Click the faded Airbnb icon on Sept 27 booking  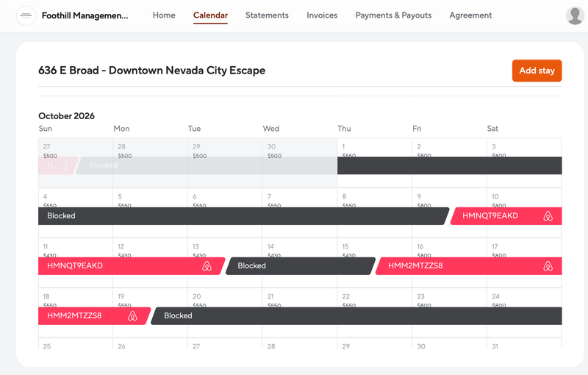point(66,165)
